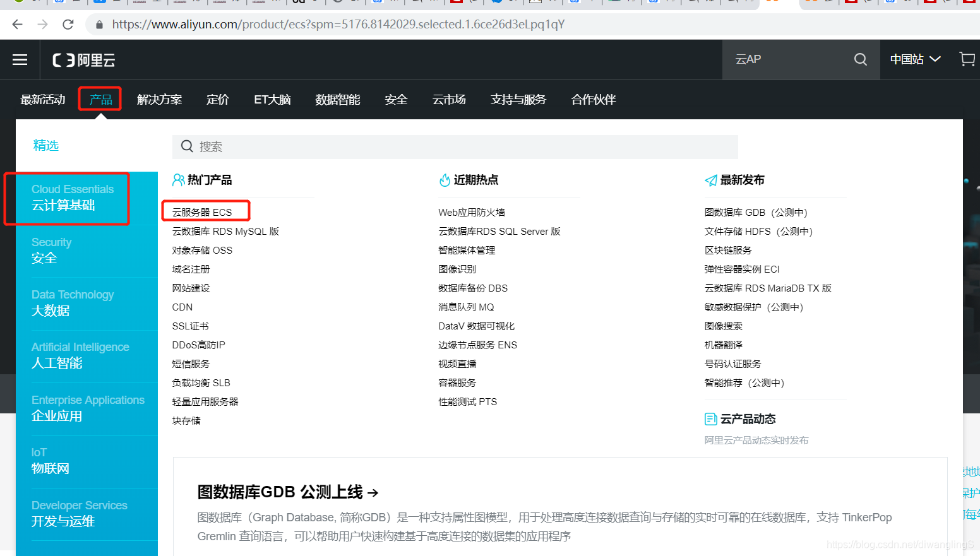This screenshot has height=556, width=980.
Task: Open DataV 数据可视化 link
Action: coord(477,326)
